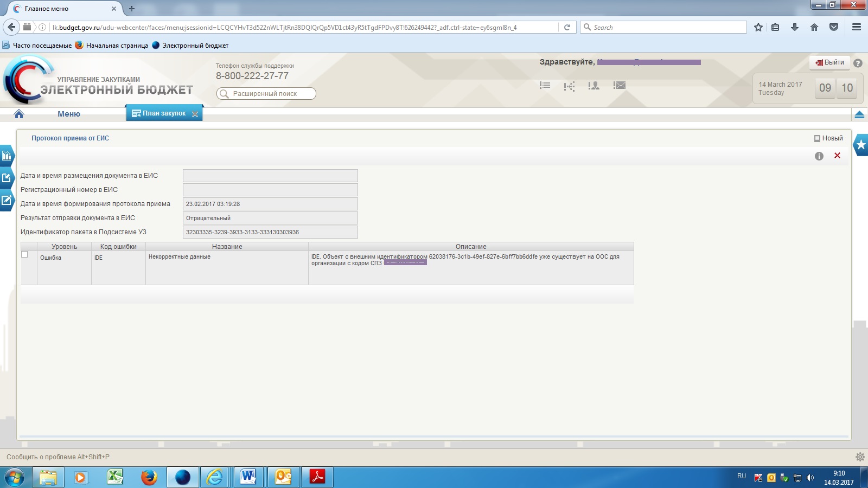Click the blue star favorites side tab
Viewport: 868px width, 488px height.
[x=861, y=145]
